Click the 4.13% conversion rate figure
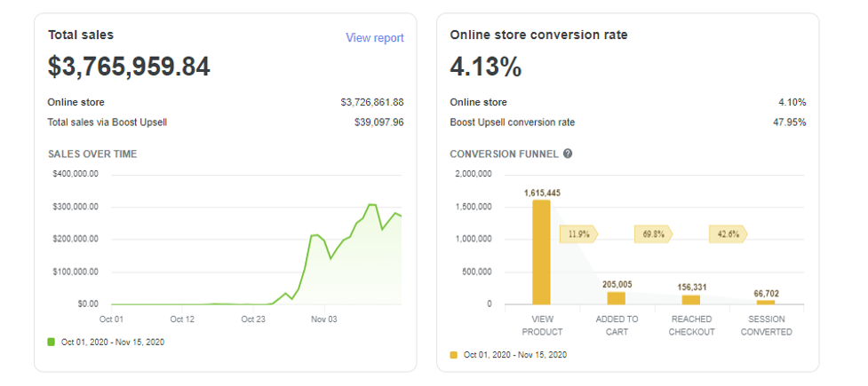Image resolution: width=868 pixels, height=386 pixels. (485, 67)
